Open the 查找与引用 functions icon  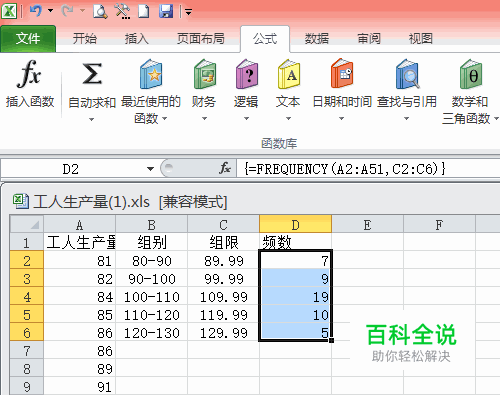point(407,74)
